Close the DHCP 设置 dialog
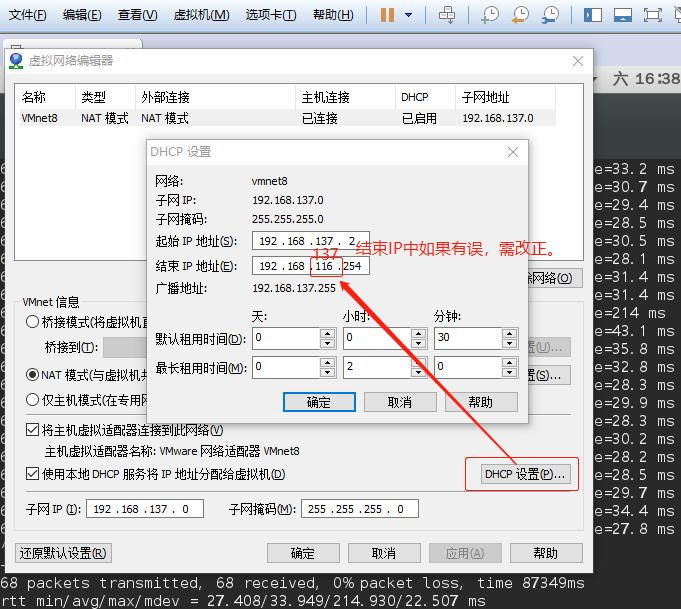This screenshot has height=609, width=681. [x=513, y=152]
